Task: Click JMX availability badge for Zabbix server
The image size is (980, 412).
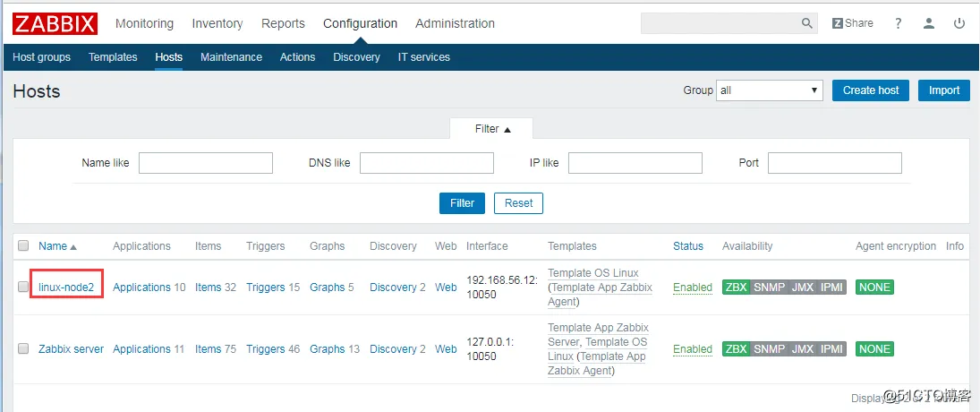Action: [803, 348]
